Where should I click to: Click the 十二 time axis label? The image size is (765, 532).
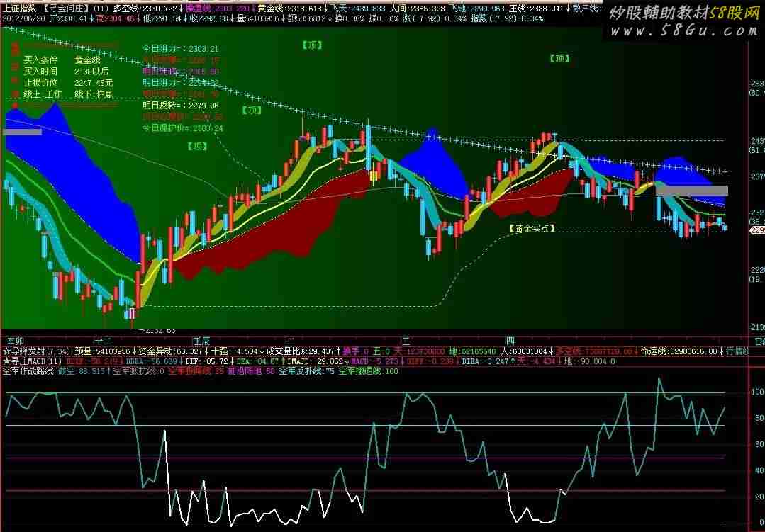[103, 341]
